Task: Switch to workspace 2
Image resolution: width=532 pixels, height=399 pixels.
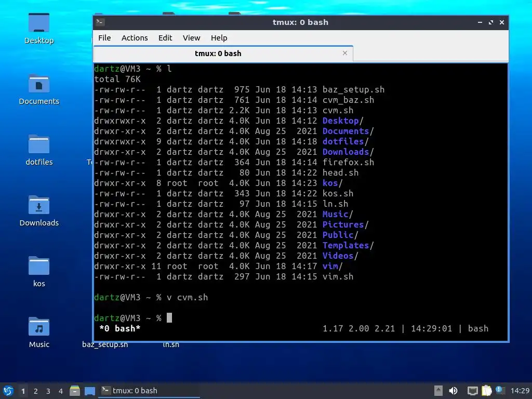Action: pyautogui.click(x=36, y=391)
